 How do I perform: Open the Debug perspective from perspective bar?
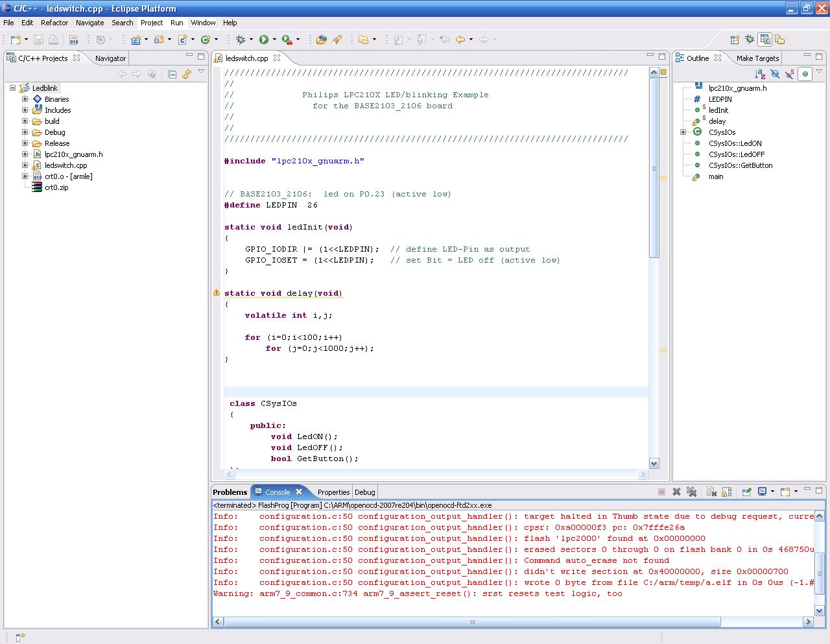coord(750,40)
